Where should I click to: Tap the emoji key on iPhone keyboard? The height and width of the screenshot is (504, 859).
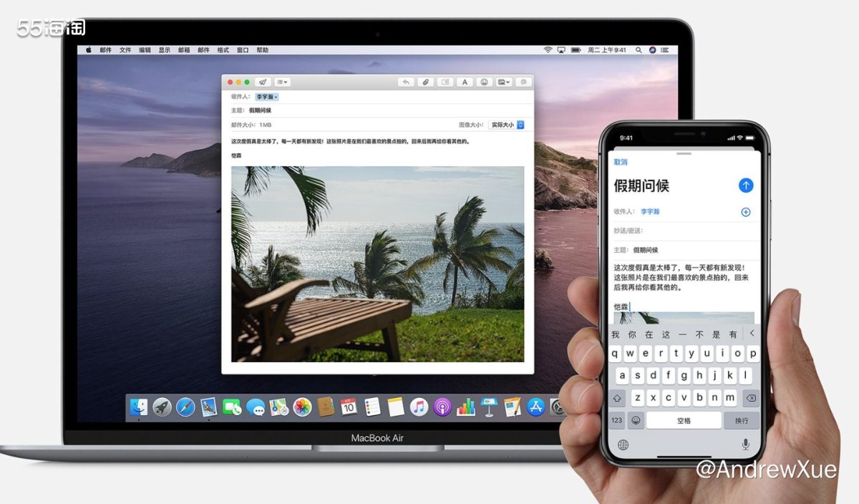pos(635,420)
